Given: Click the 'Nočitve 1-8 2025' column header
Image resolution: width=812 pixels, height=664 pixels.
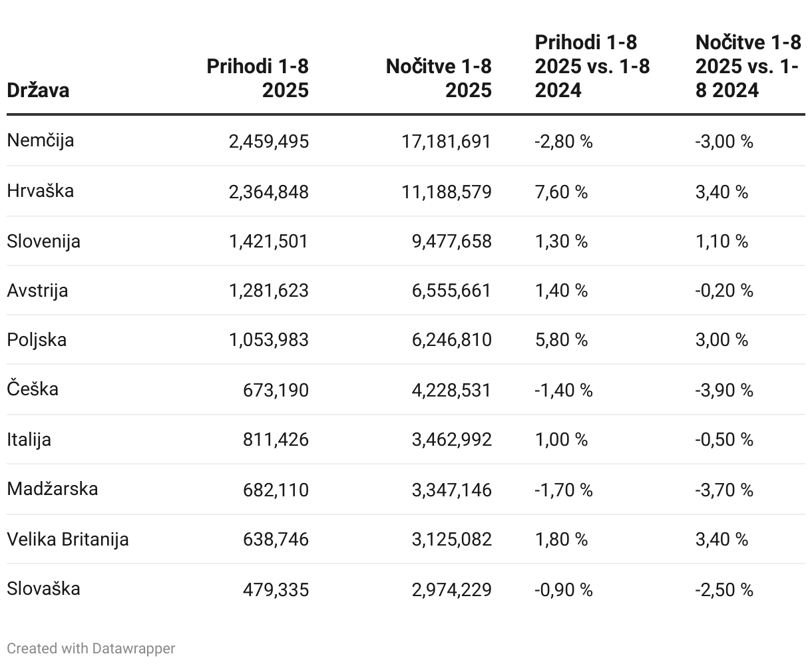Looking at the screenshot, I should pos(439,78).
